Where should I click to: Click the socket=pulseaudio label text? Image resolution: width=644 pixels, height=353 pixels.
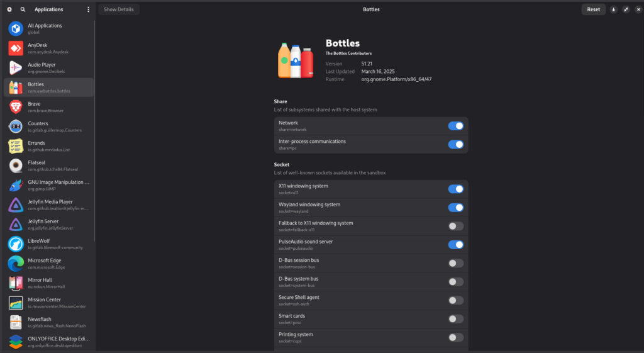click(296, 249)
